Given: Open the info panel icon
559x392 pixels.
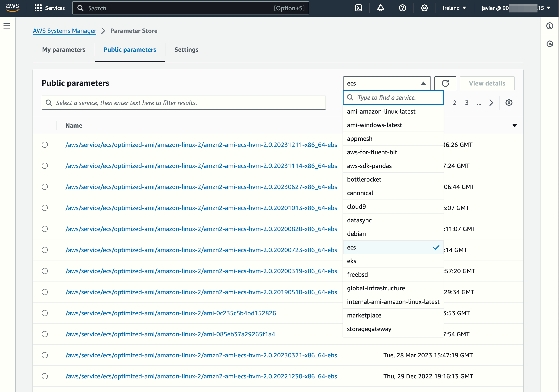Looking at the screenshot, I should coord(550,26).
